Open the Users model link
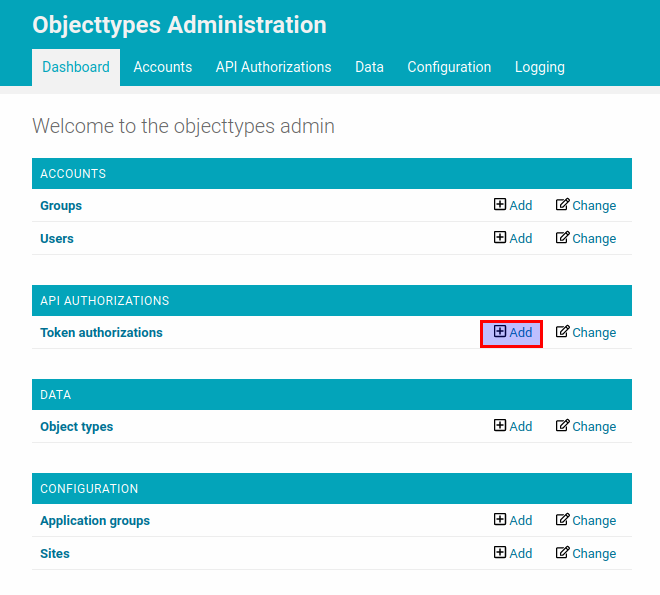 (x=57, y=239)
